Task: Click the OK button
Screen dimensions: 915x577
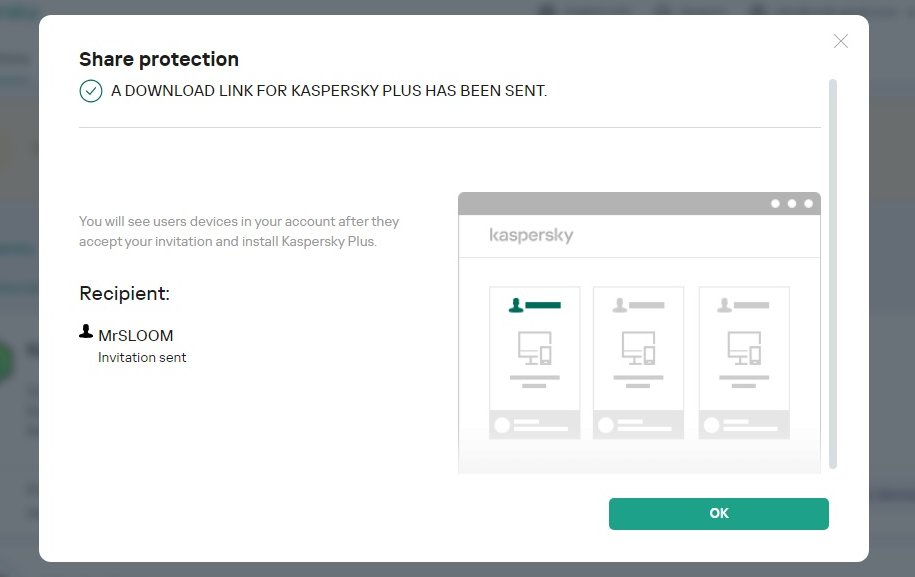Action: tap(718, 513)
